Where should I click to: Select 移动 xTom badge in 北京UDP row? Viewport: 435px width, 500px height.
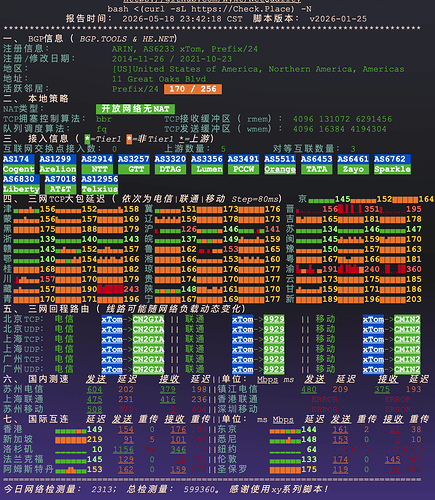point(373,329)
